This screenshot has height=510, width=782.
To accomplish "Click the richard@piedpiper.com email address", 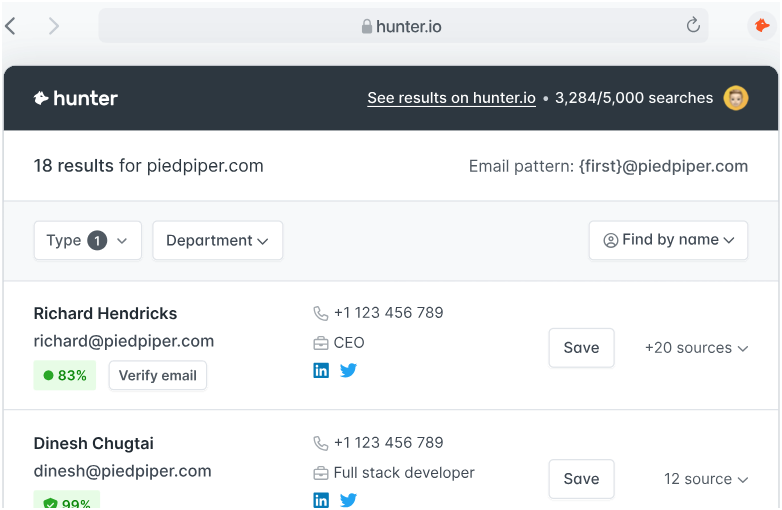I will [x=124, y=341].
